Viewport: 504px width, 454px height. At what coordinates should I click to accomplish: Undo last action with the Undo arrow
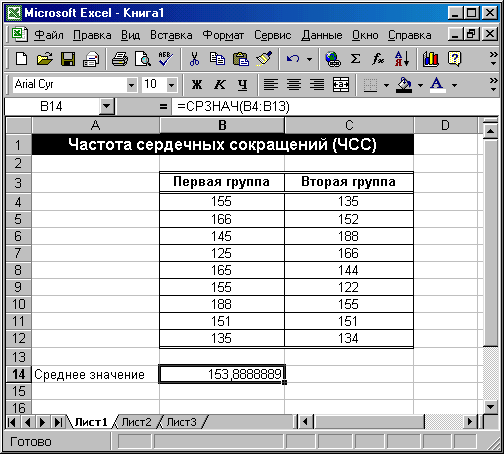293,59
